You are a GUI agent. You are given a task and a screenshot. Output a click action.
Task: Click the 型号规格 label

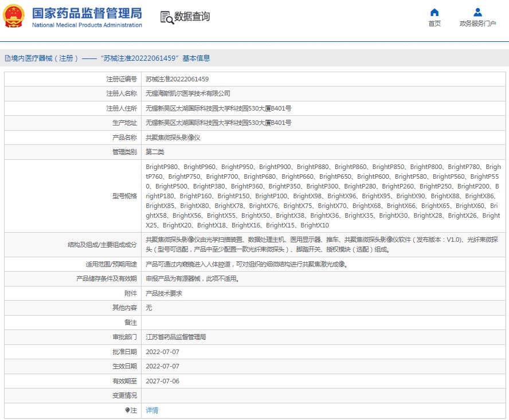click(x=124, y=196)
